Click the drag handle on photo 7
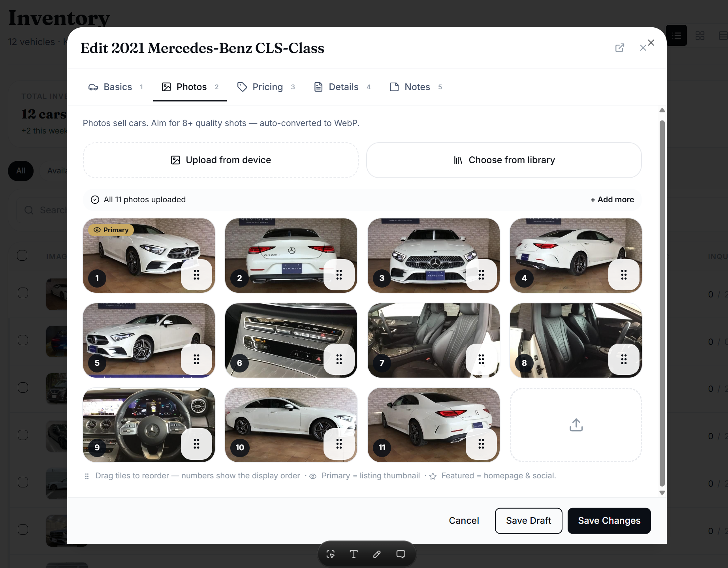 tap(481, 359)
